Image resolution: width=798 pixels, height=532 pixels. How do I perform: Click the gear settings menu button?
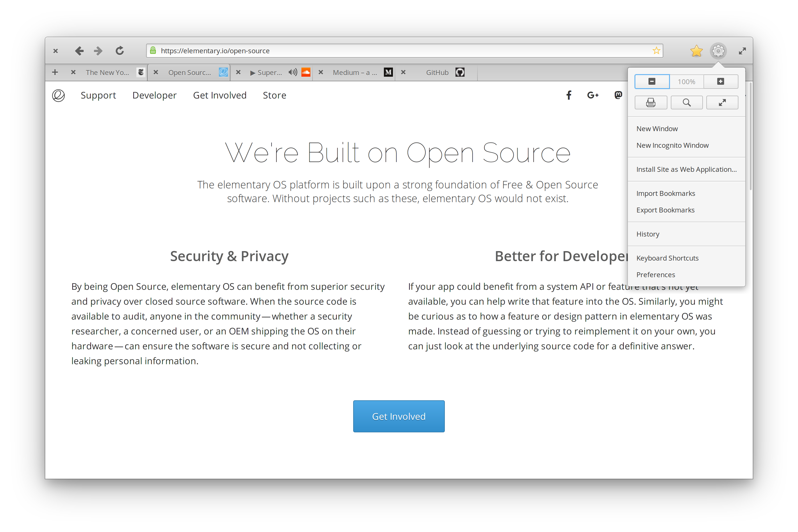[x=718, y=51]
